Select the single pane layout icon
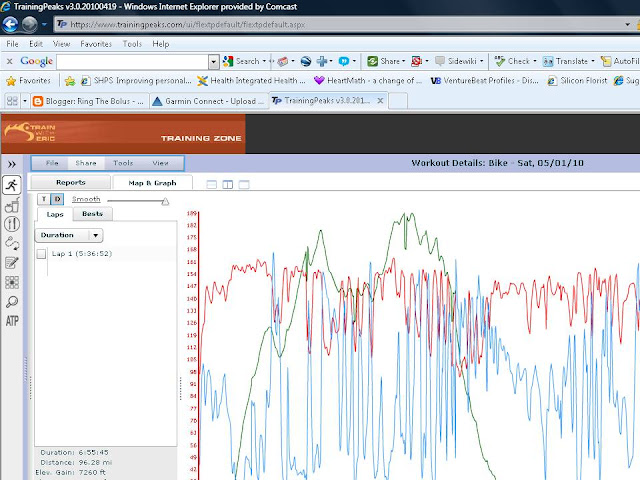 pos(244,184)
